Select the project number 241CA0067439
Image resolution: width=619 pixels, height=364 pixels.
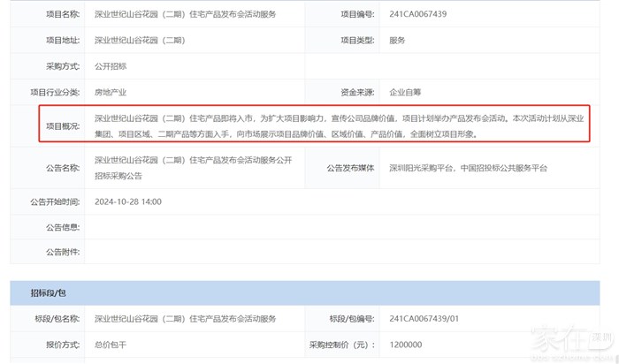tap(419, 15)
